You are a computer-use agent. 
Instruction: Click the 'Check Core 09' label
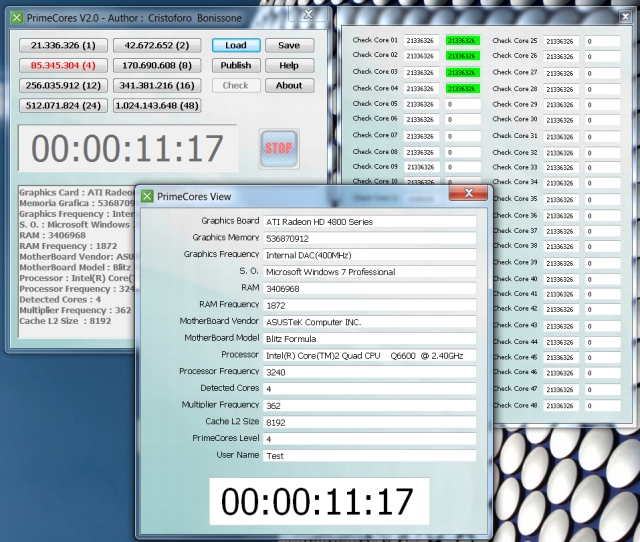click(x=375, y=167)
